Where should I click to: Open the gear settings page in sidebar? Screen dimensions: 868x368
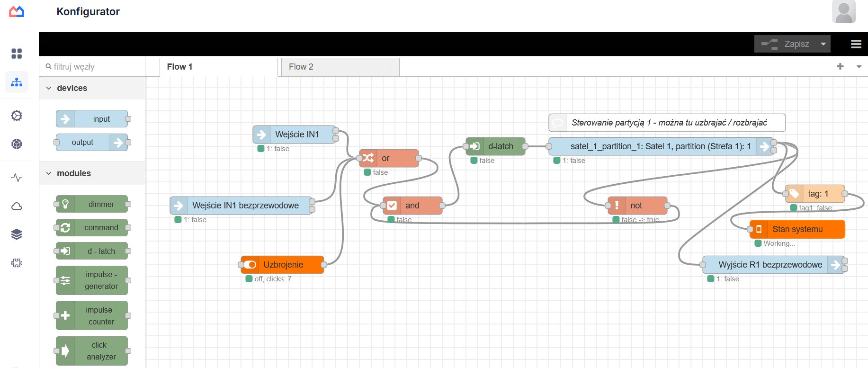[x=17, y=116]
